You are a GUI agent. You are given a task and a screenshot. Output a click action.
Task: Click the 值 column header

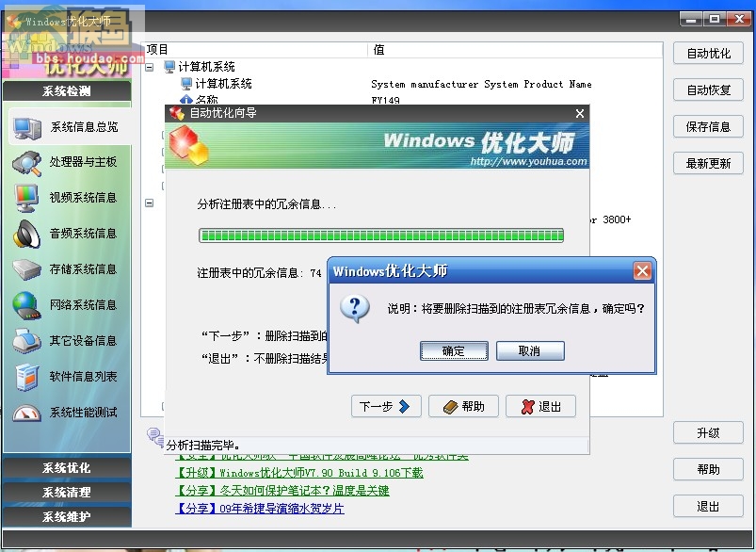(379, 50)
